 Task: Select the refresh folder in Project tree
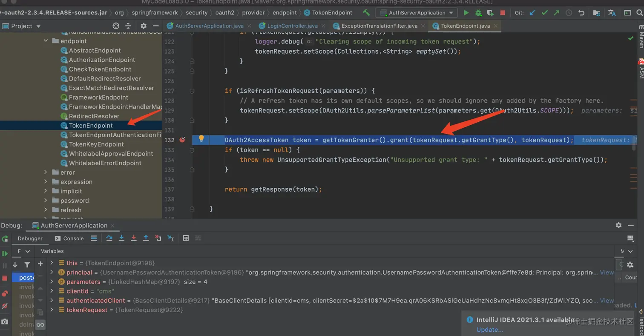71,210
